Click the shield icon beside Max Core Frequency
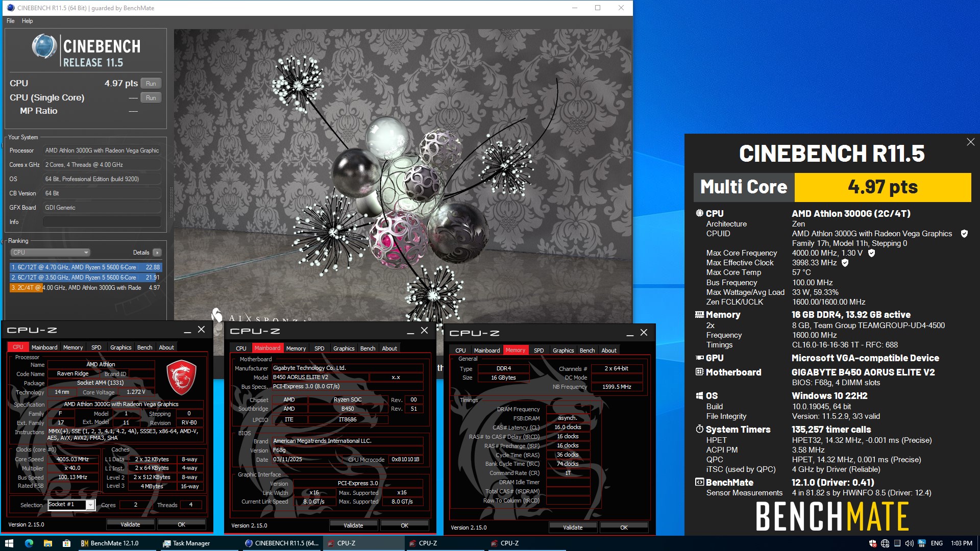Screen dimensions: 980x551 click(872, 253)
